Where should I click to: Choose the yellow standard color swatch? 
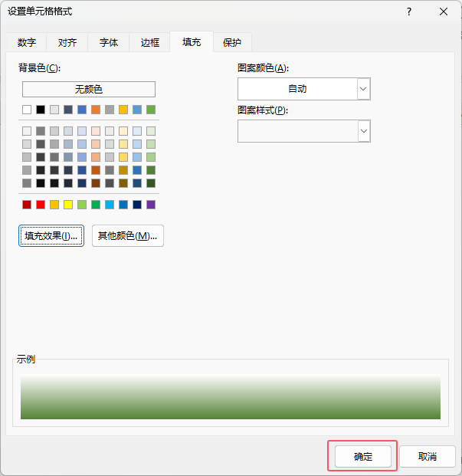pyautogui.click(x=68, y=205)
